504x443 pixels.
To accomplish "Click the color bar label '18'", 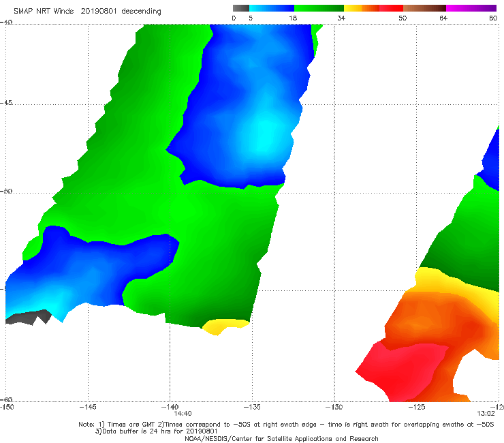I will 293,18.
